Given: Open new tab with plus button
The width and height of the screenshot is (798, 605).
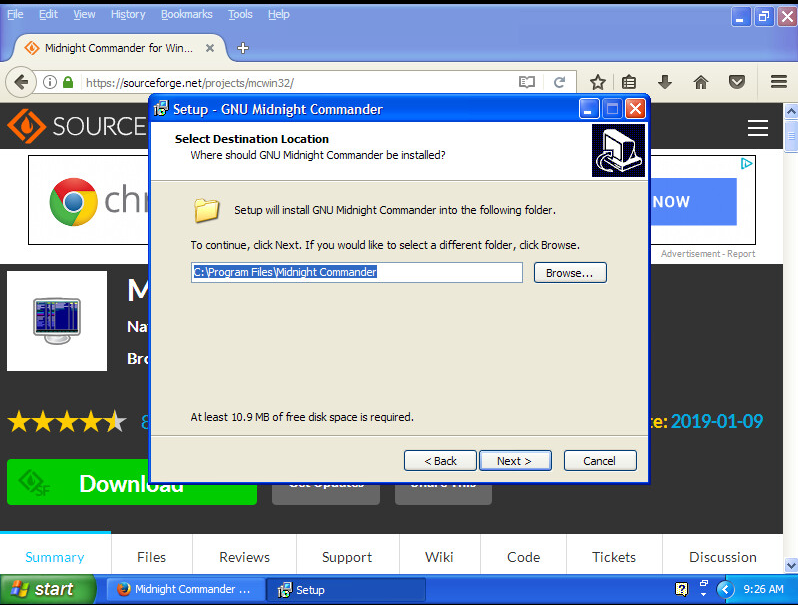Looking at the screenshot, I should click(243, 48).
